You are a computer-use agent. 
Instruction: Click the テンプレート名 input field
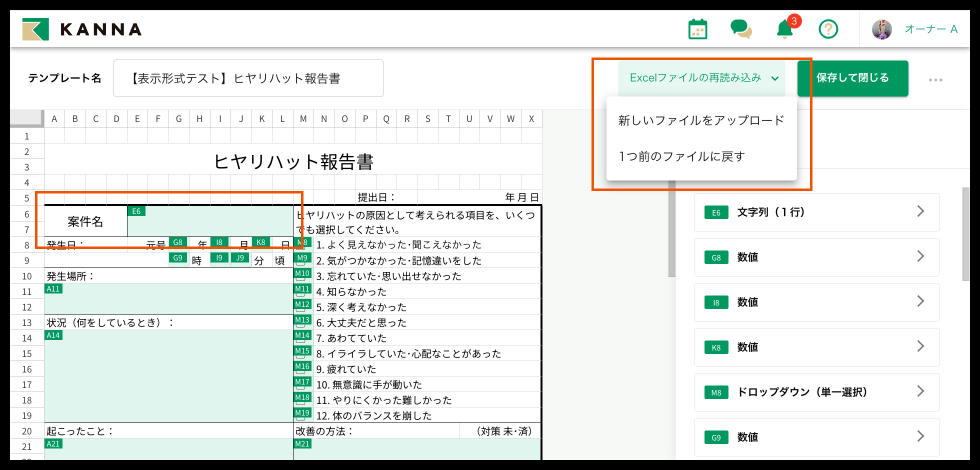[x=248, y=78]
